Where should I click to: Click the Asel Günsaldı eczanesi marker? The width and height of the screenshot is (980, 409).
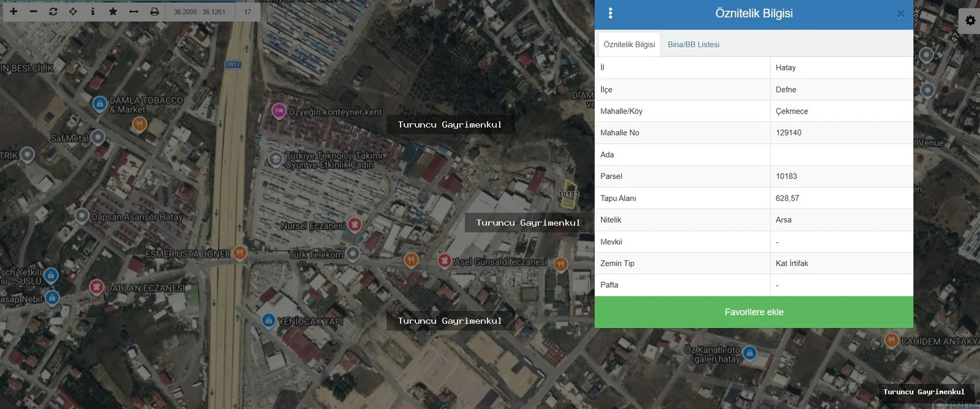[x=445, y=261]
